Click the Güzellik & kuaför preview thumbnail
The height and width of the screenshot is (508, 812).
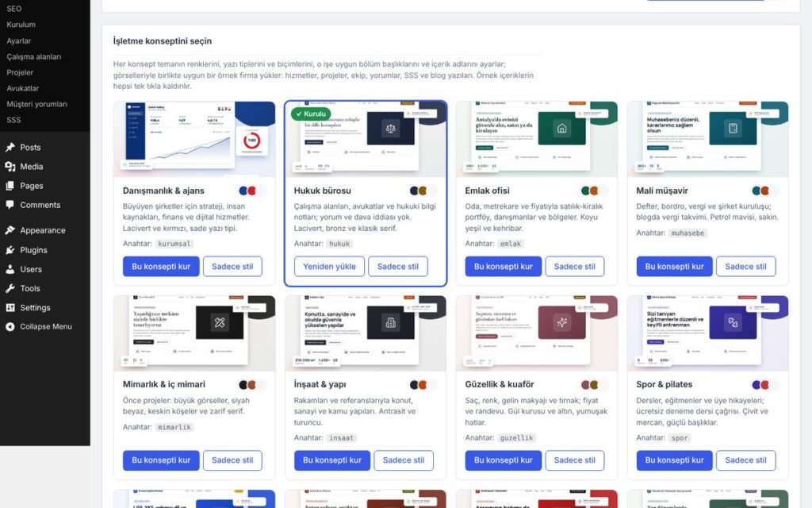(537, 333)
